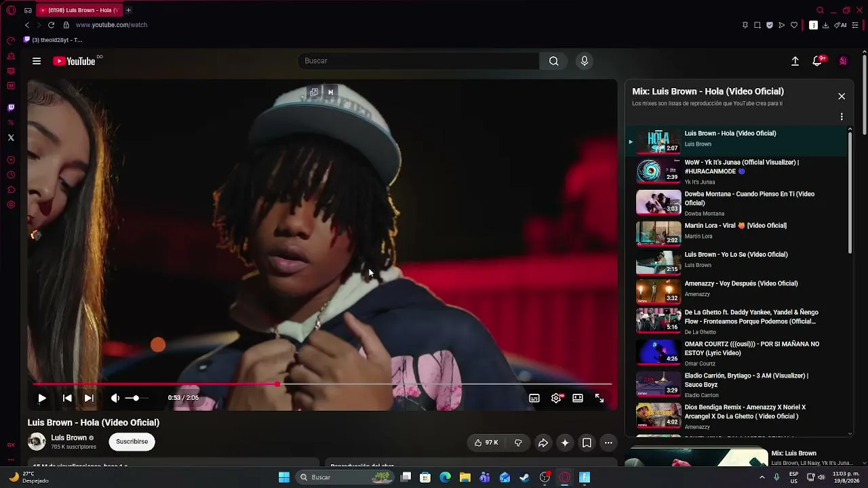Share the video with the arrow icon
The width and height of the screenshot is (868, 488).
pos(543,443)
